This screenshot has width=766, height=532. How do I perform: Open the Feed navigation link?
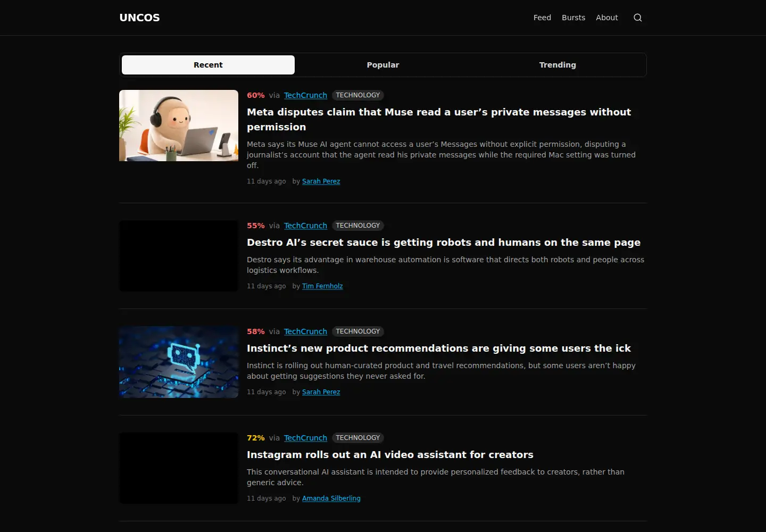(542, 18)
